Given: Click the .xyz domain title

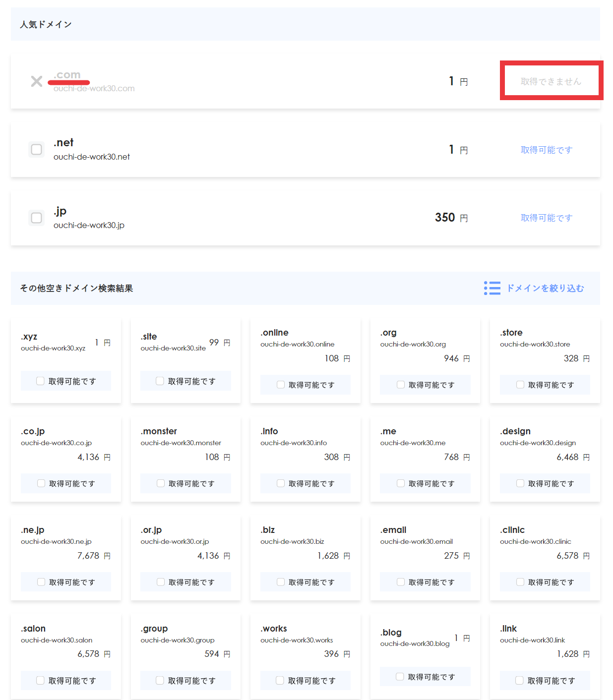Looking at the screenshot, I should 29,337.
